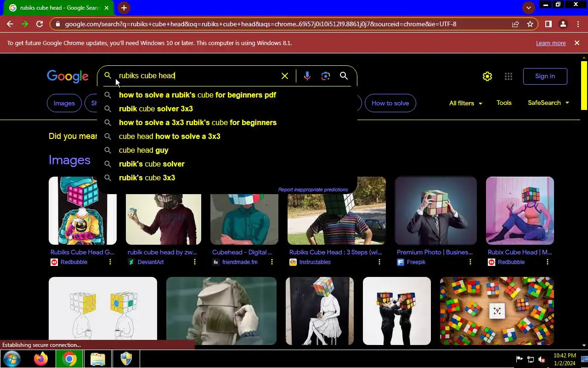Click the Tools button
The height and width of the screenshot is (368, 588).
tap(504, 103)
